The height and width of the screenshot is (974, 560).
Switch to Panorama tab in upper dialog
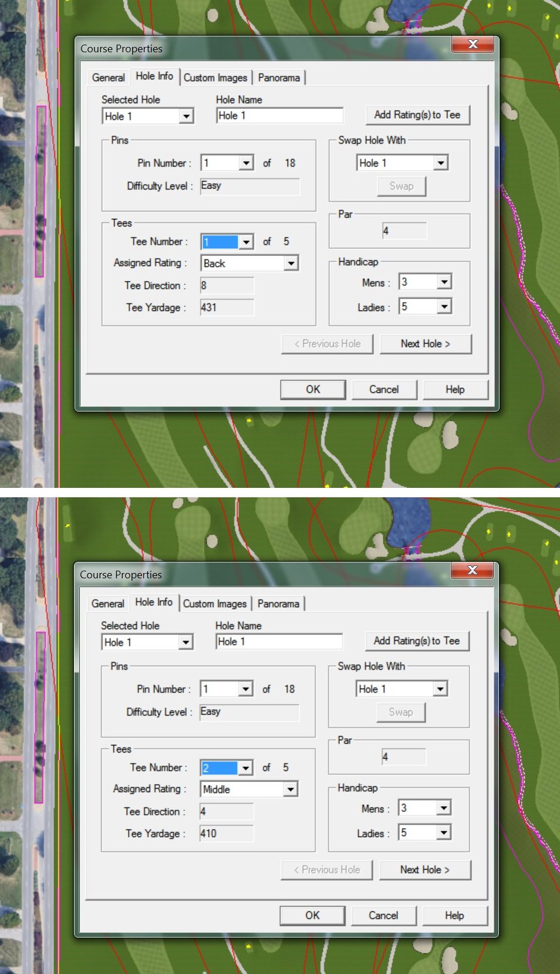[x=279, y=77]
